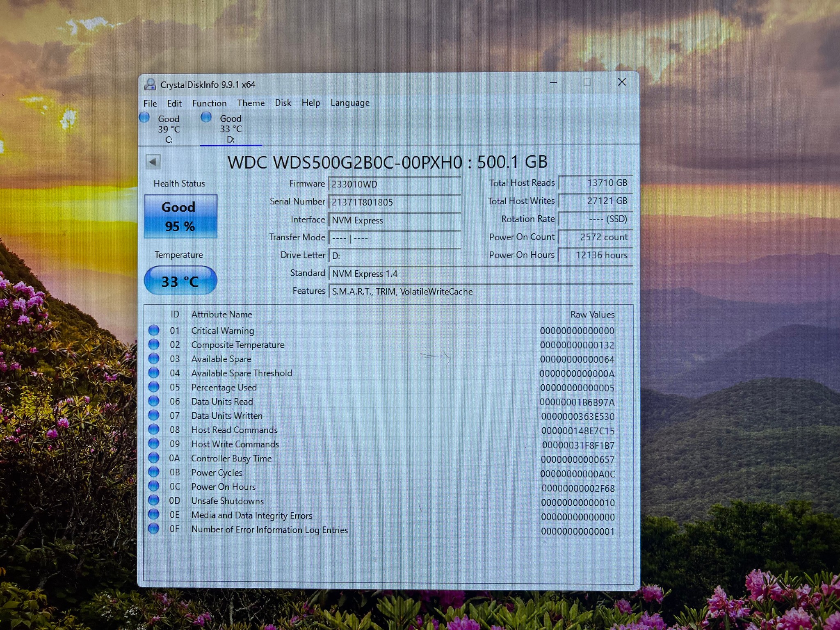Click the status dot for Composite Temperature
Image resolution: width=840 pixels, height=630 pixels.
pyautogui.click(x=154, y=344)
